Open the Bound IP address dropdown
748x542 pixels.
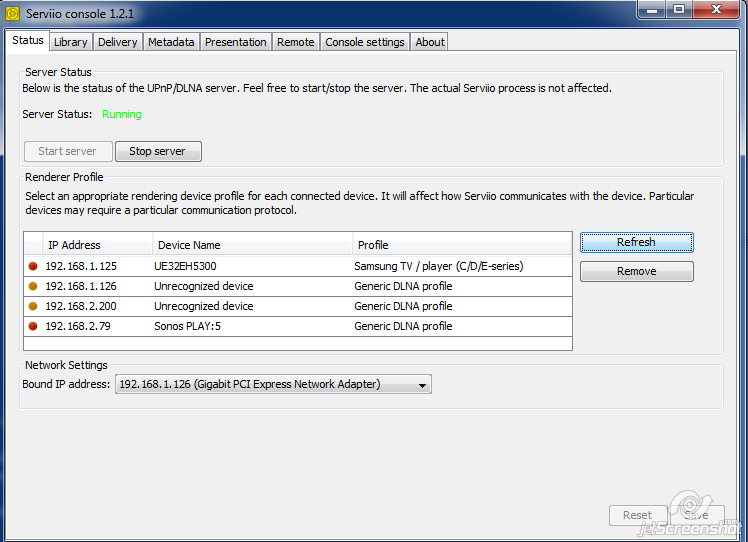click(x=273, y=384)
